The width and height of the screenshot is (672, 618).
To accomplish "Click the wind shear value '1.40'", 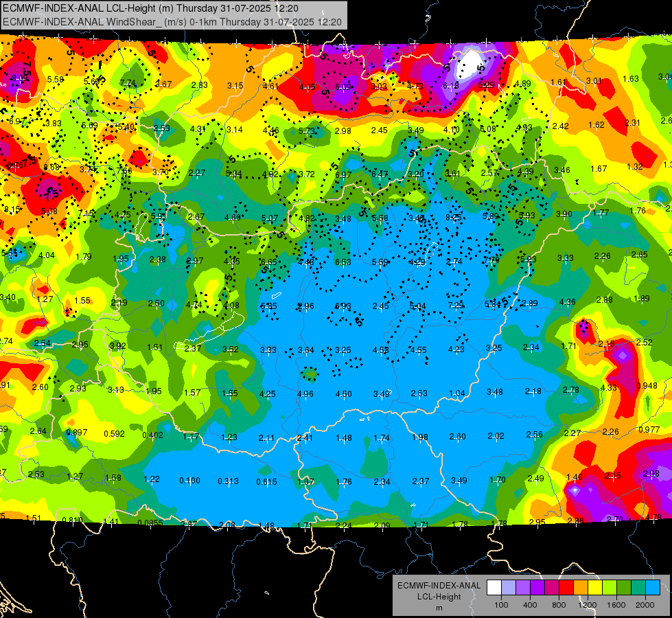I will click(x=575, y=477).
